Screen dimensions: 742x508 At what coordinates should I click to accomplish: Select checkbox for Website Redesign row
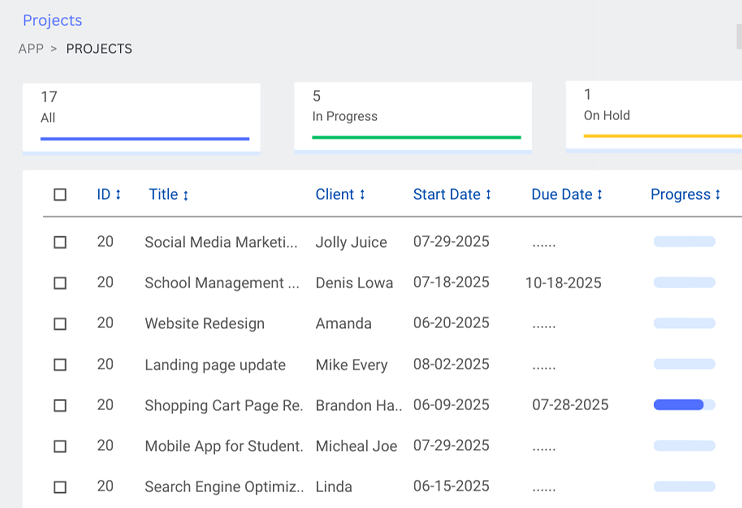60,324
